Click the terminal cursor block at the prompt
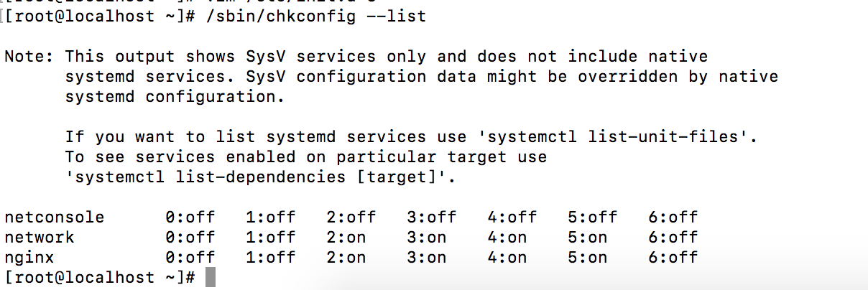This screenshot has width=868, height=290. [x=211, y=278]
